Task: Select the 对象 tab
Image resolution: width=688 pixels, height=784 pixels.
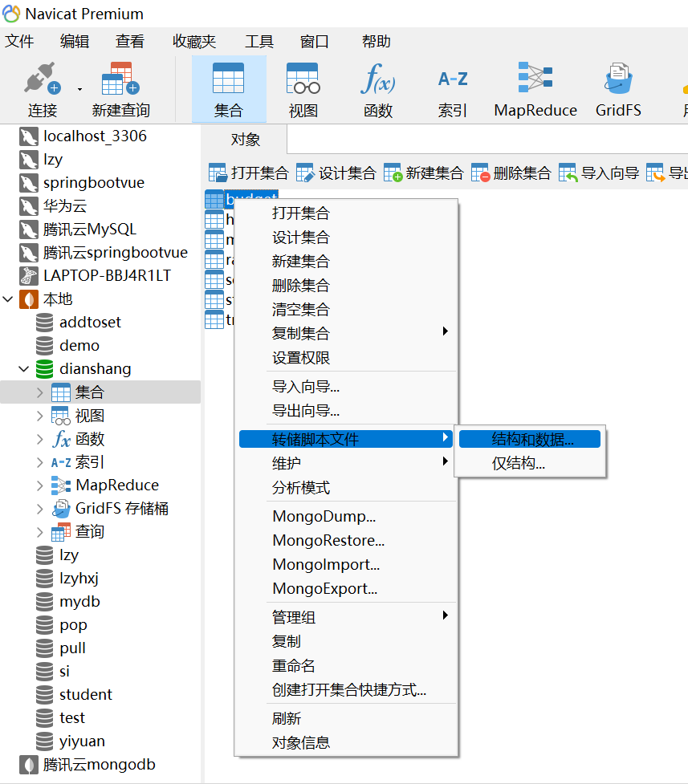Action: point(245,140)
